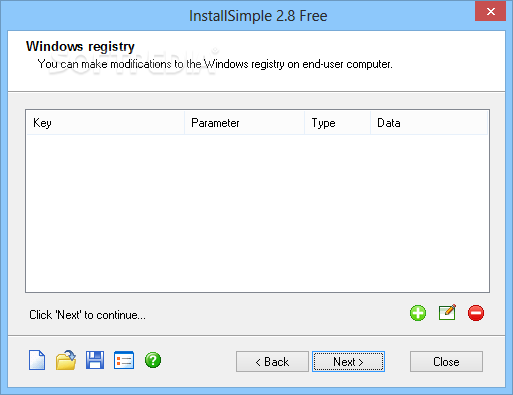Sort list by Type column header
Image resolution: width=513 pixels, height=395 pixels.
tap(337, 123)
